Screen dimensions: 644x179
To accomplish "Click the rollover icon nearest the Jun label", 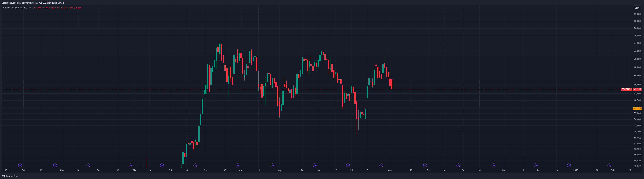I will pyautogui.click(x=315, y=165).
